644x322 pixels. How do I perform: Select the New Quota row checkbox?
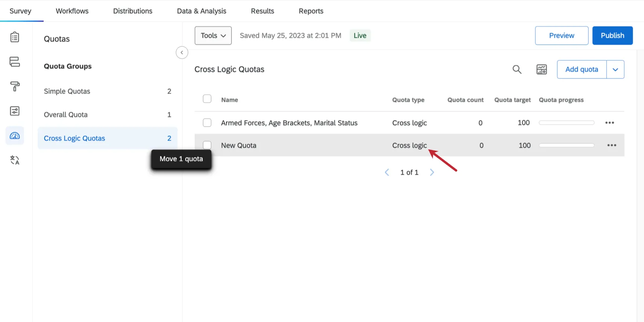pyautogui.click(x=207, y=145)
